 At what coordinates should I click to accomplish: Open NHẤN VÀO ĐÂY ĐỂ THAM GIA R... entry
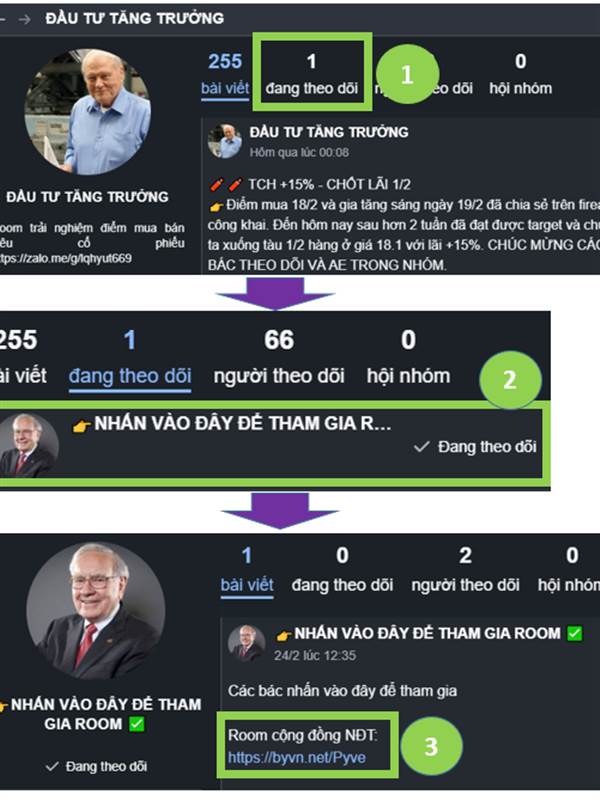point(232,423)
